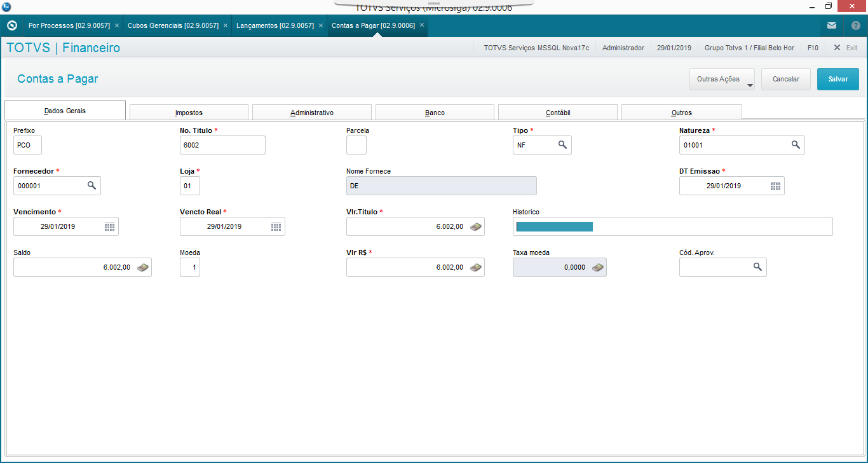
Task: Switch to Lançamentos tab
Action: [x=275, y=26]
